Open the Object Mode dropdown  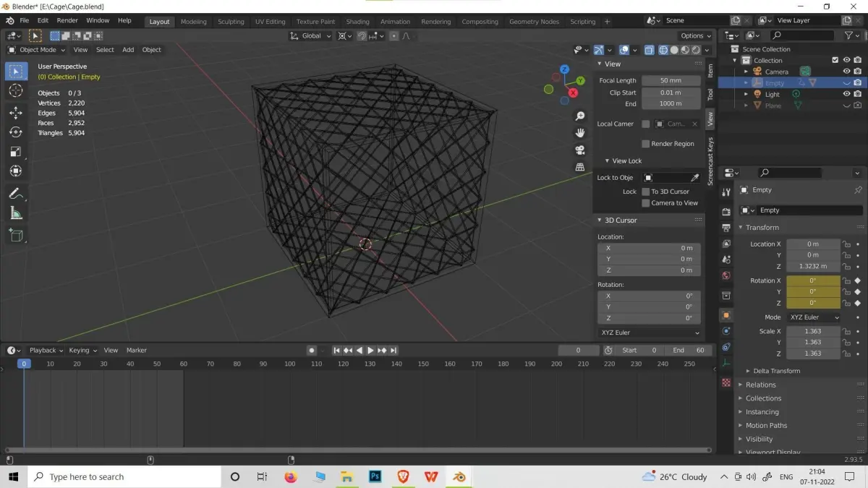(x=36, y=50)
